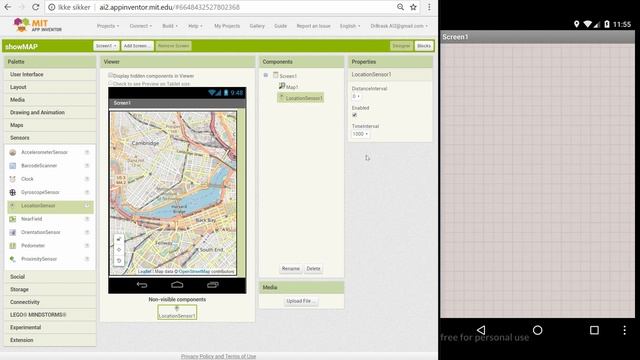Expand the Extension palette section
640x360 pixels.
[50, 340]
